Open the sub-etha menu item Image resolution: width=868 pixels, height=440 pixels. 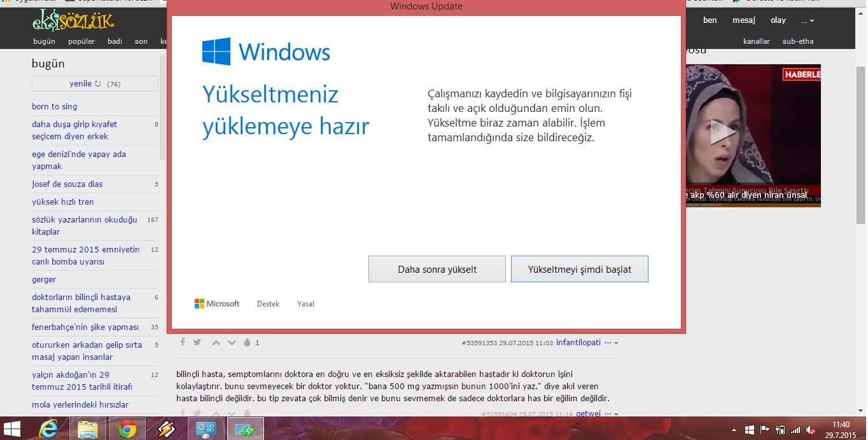click(x=798, y=41)
